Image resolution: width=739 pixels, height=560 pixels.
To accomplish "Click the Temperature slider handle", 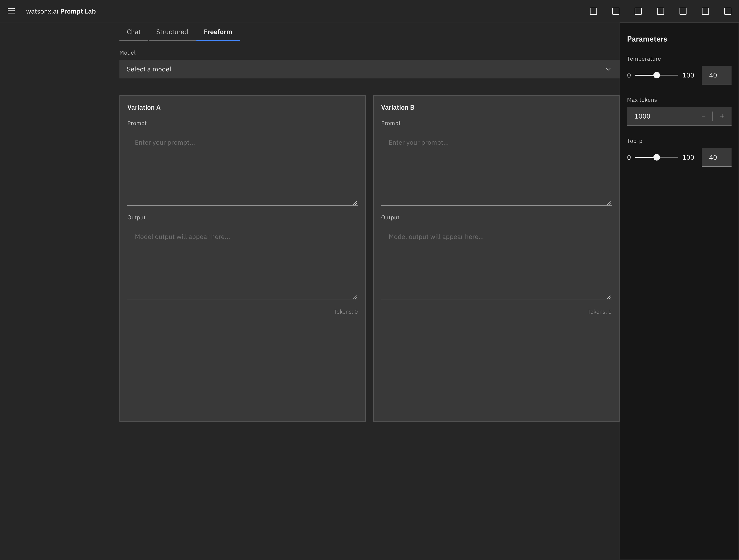I will pos(656,75).
